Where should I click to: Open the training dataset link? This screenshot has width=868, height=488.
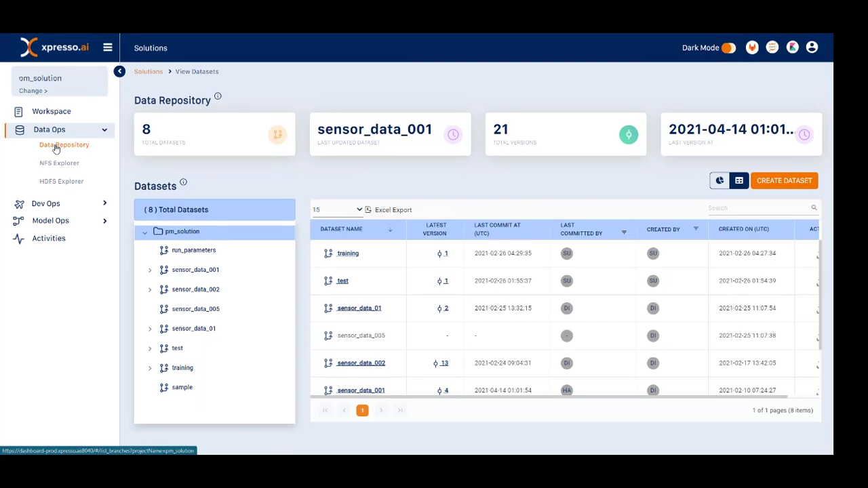[348, 253]
